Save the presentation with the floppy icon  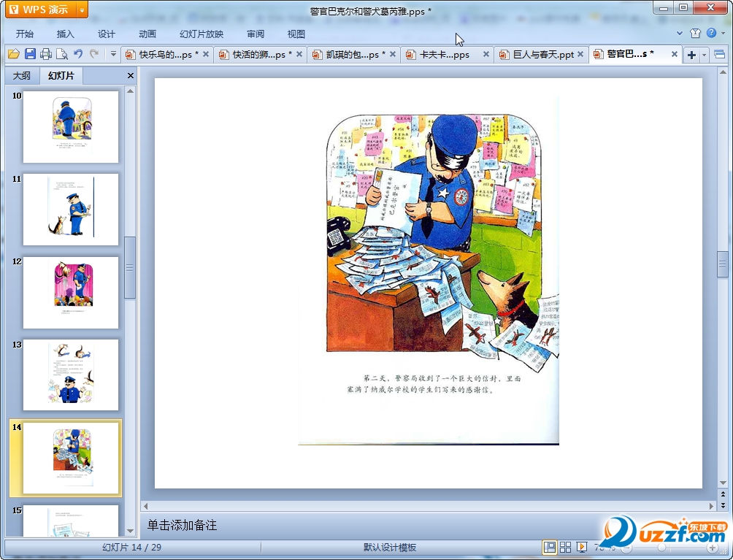click(30, 54)
